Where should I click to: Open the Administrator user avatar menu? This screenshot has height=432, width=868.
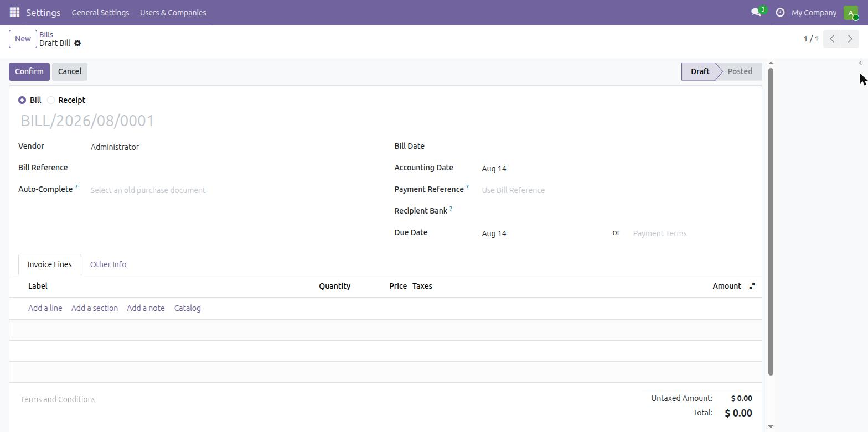851,12
